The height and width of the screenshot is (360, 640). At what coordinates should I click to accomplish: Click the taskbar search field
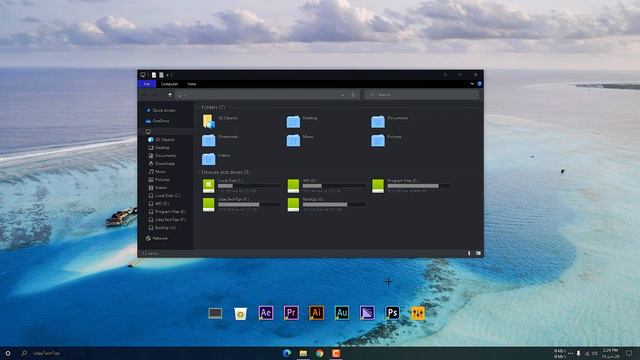[46, 353]
